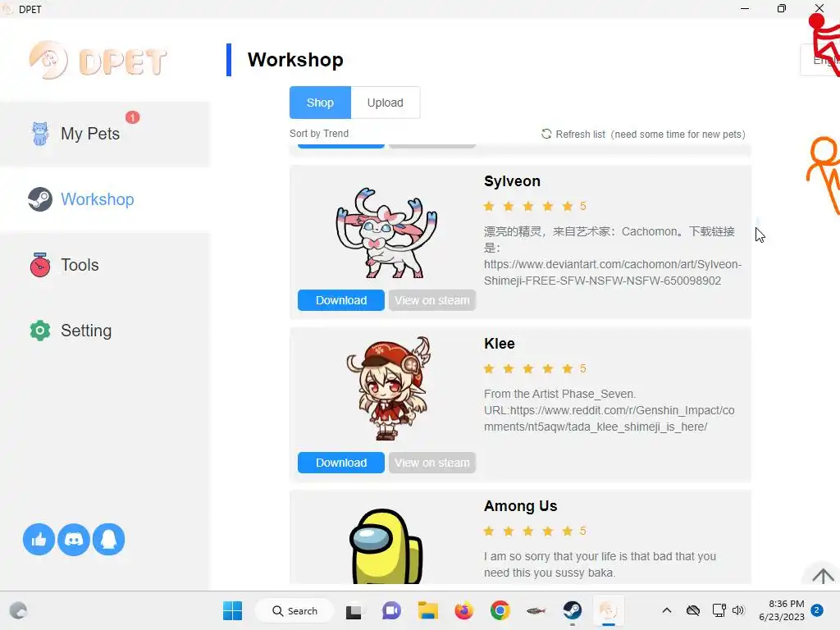Click the back-to-top arrow icon
This screenshot has width=840, height=630.
tap(823, 577)
